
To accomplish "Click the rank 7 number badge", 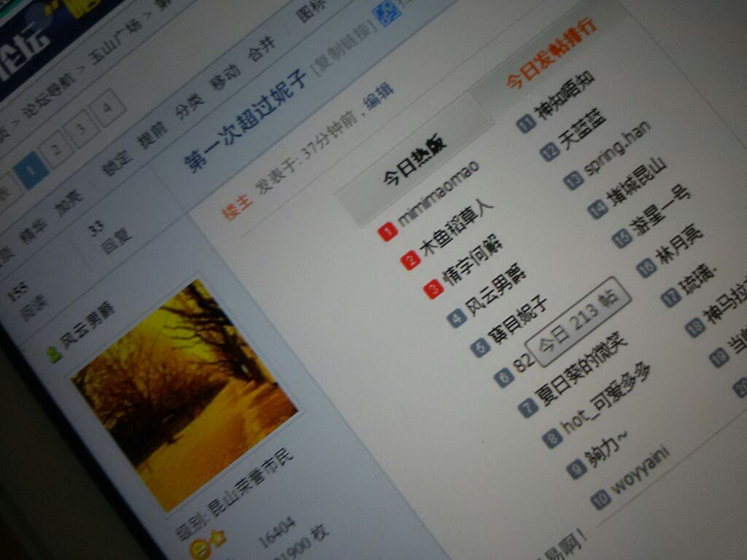I will click(x=527, y=408).
